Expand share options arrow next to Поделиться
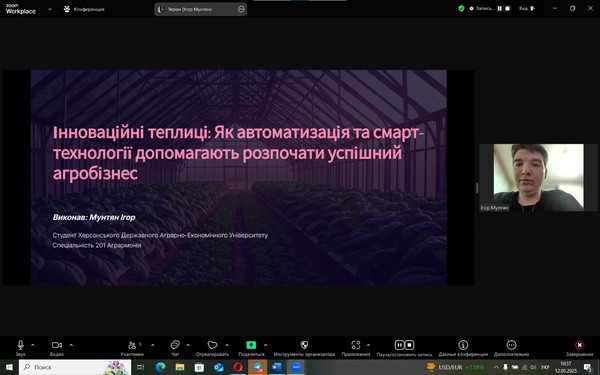 pyautogui.click(x=265, y=345)
